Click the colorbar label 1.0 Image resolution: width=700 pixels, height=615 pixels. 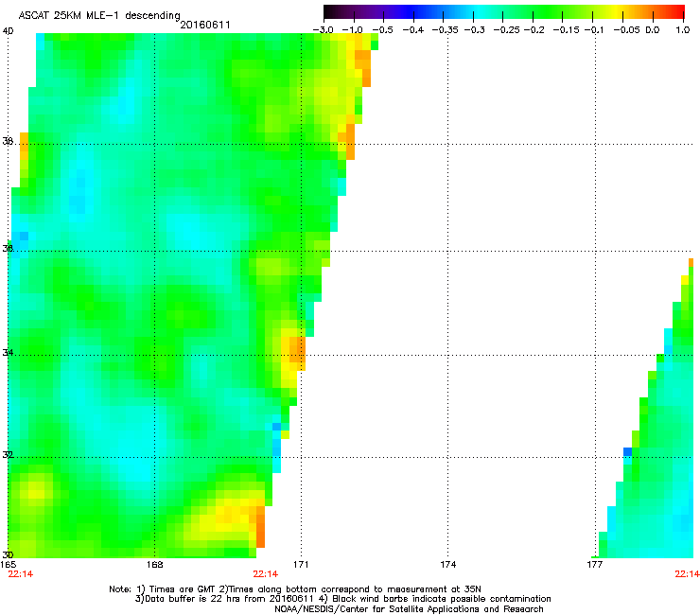tap(683, 30)
